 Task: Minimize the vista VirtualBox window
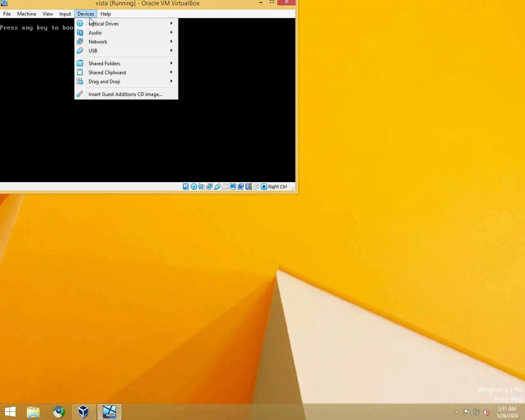pyautogui.click(x=261, y=2)
